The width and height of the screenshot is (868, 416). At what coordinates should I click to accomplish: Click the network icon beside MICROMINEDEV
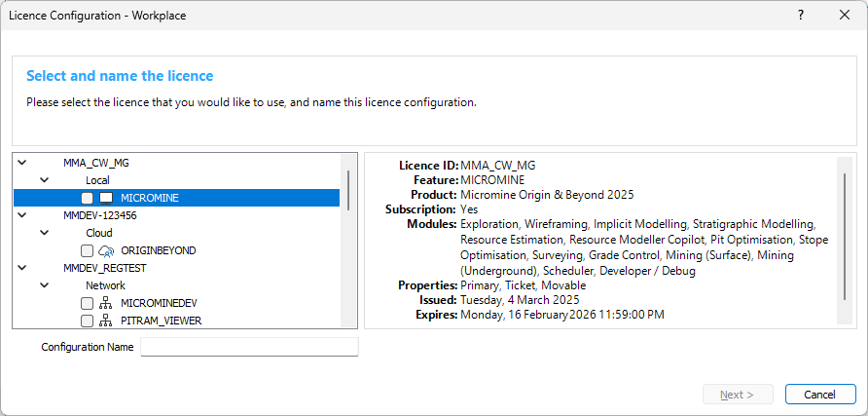(105, 304)
